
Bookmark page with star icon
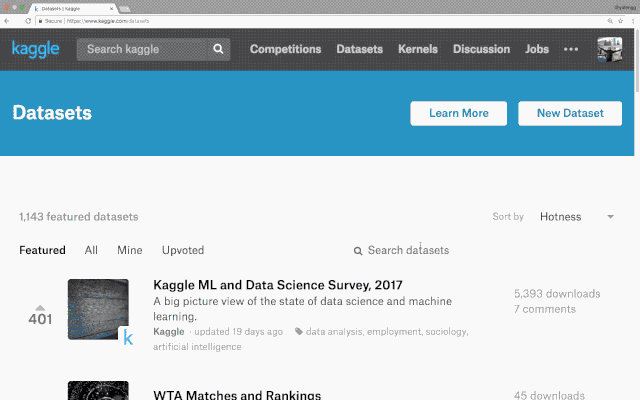pyautogui.click(x=623, y=20)
